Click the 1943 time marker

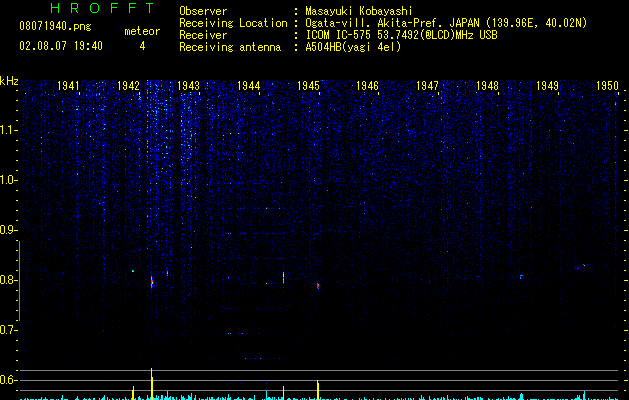coord(188,86)
